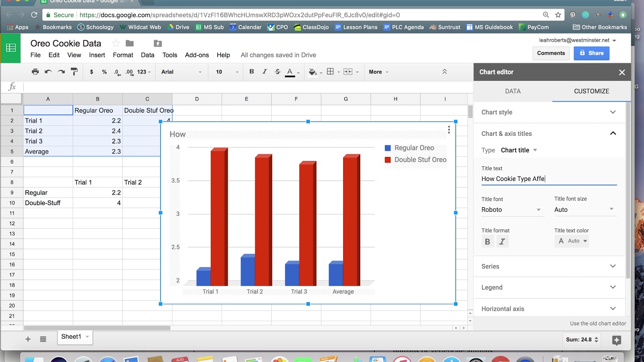Image resolution: width=644 pixels, height=362 pixels.
Task: Toggle Bold in the toolbar
Action: tap(252, 72)
